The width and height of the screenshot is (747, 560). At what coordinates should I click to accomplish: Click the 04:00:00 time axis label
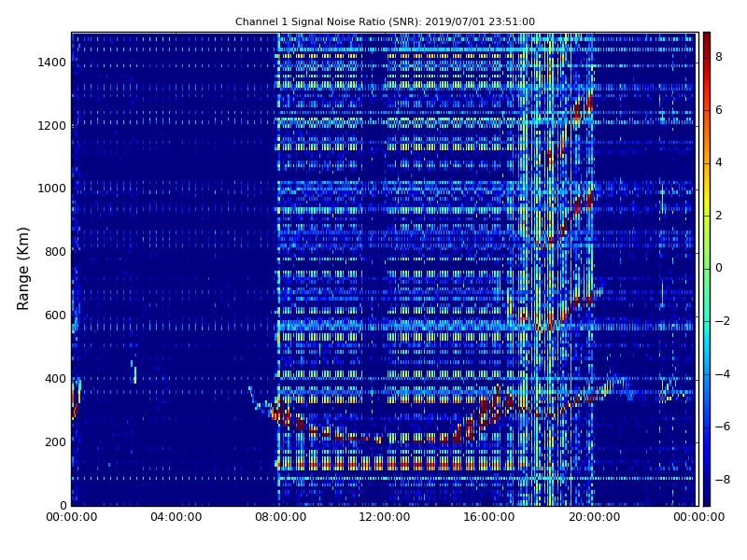176,517
